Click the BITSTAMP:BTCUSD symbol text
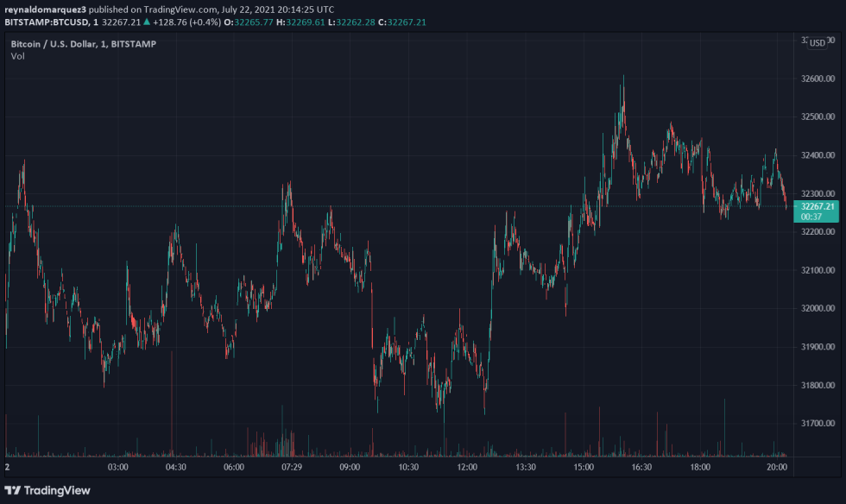Screen dimensions: 846x504 click(46, 22)
